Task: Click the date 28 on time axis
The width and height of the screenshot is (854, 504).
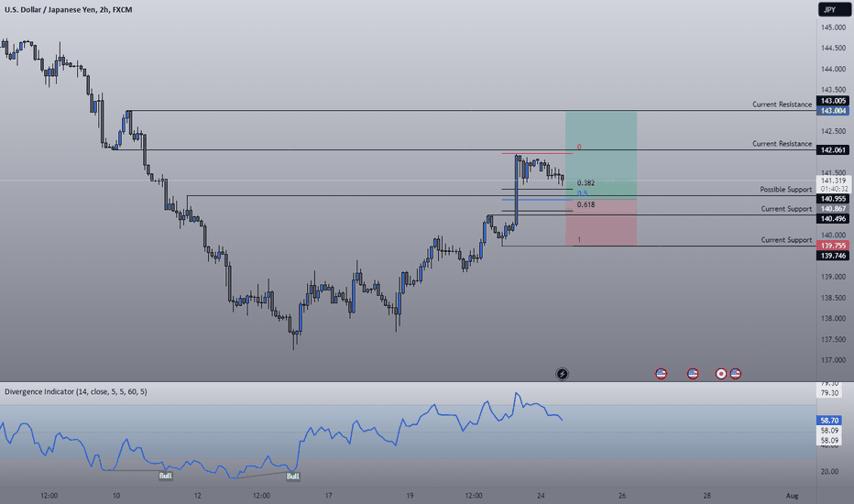Action: tap(707, 496)
